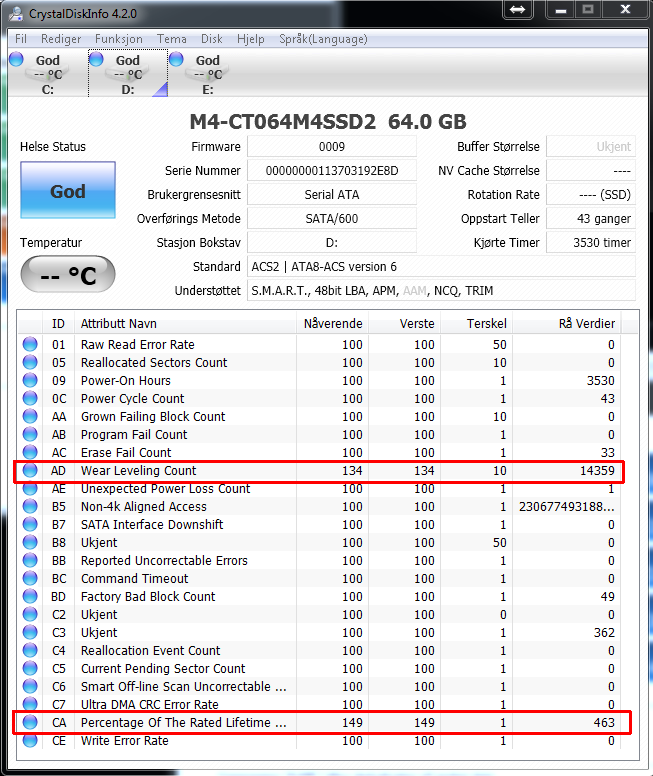
Task: Click the status orb for Power-On Hours
Action: tap(30, 380)
